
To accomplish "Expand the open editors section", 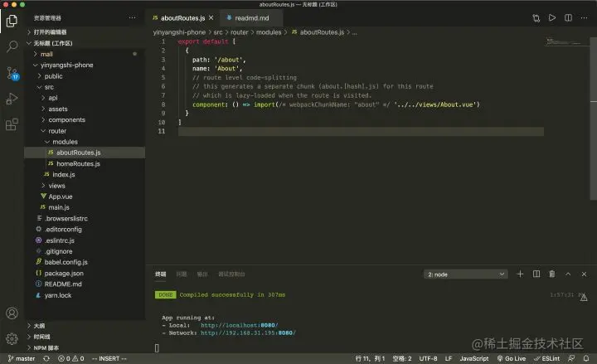I will (85, 32).
